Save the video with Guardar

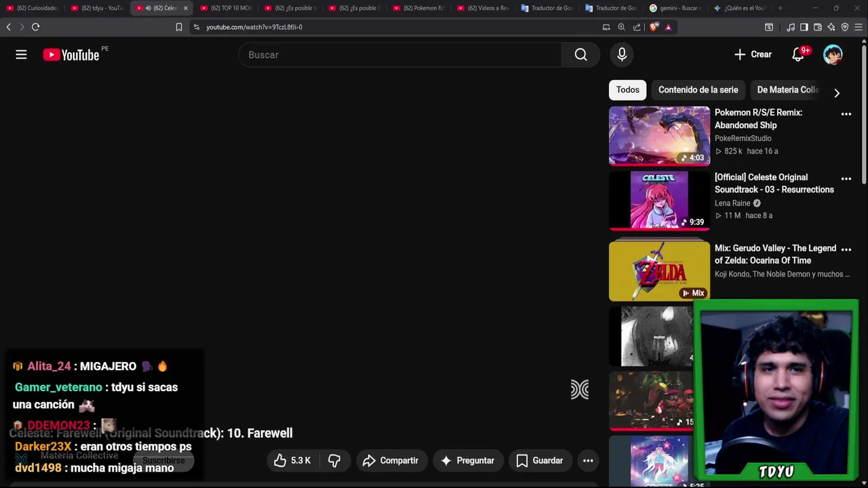(x=540, y=461)
